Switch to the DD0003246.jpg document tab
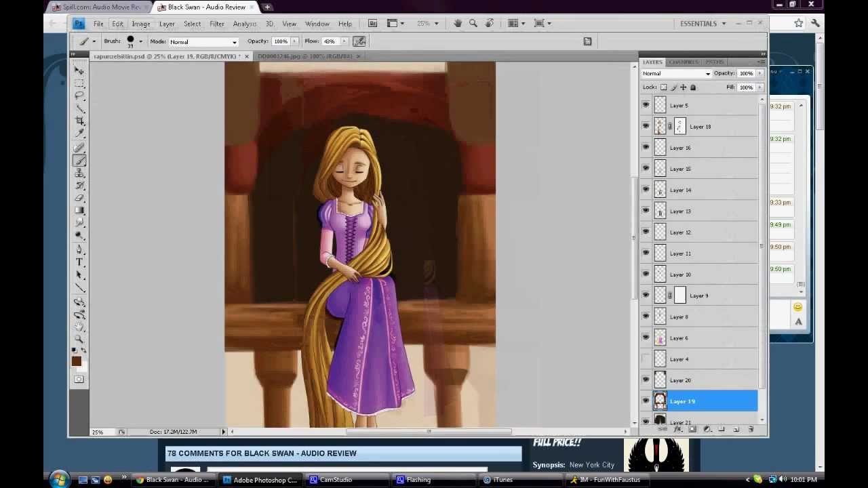Image resolution: width=868 pixels, height=488 pixels. [304, 56]
